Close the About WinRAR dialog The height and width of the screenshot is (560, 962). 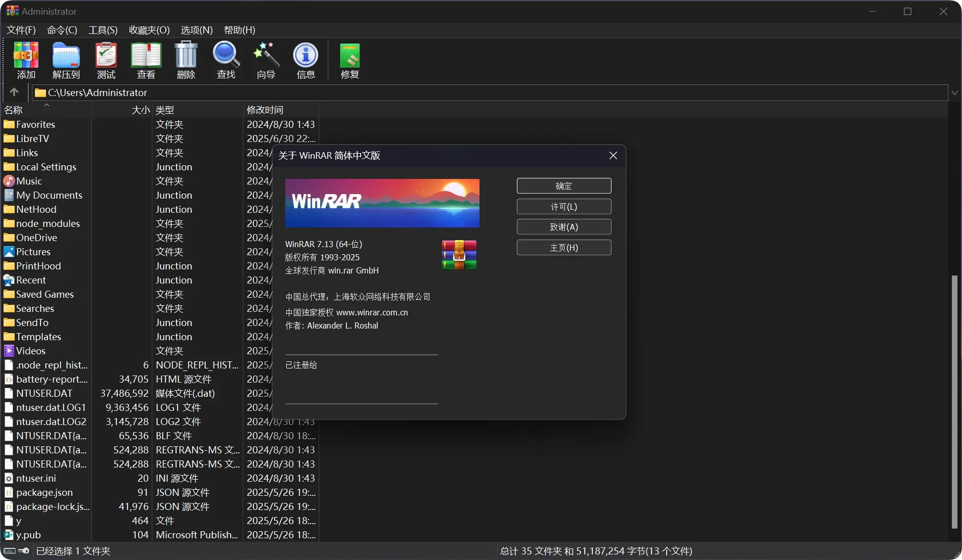pyautogui.click(x=613, y=155)
